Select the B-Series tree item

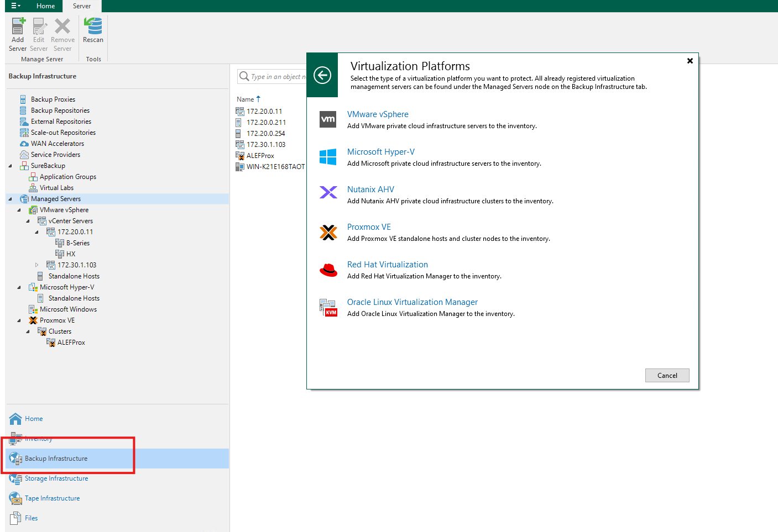pyautogui.click(x=78, y=243)
